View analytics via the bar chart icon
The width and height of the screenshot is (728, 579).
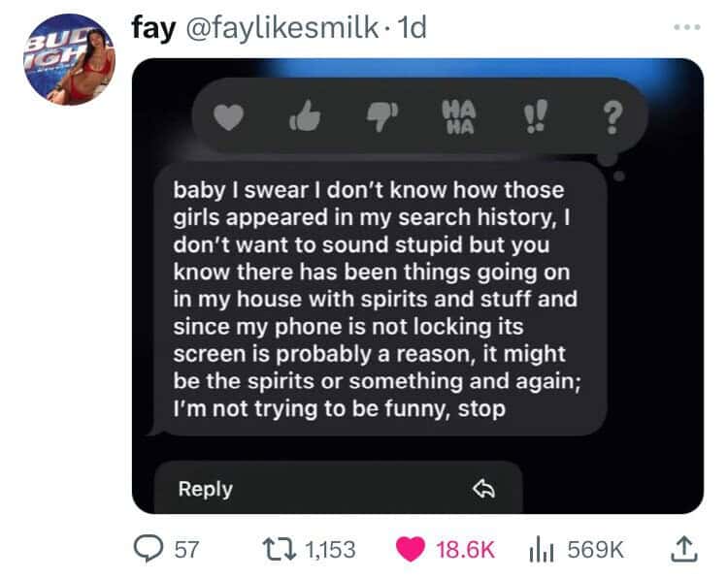541,549
